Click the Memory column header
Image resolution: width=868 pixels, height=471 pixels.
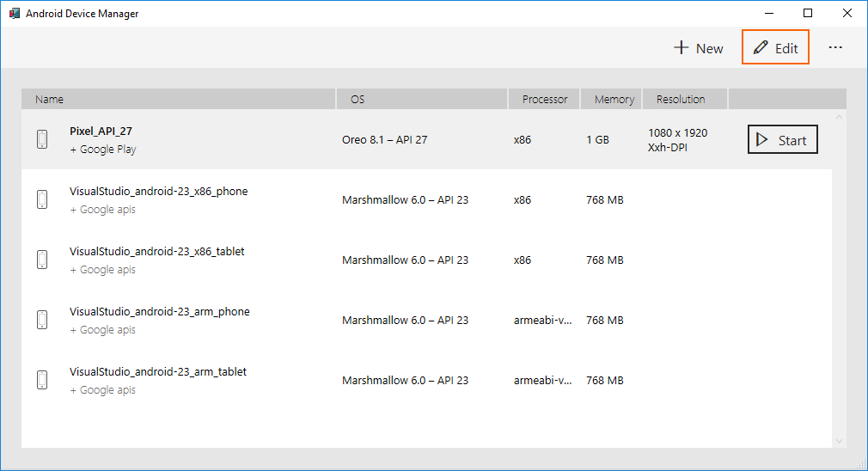[611, 99]
